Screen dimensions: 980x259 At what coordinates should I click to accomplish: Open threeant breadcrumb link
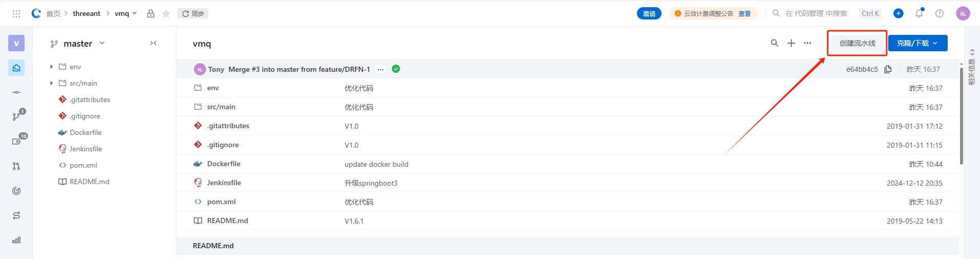[x=87, y=14]
